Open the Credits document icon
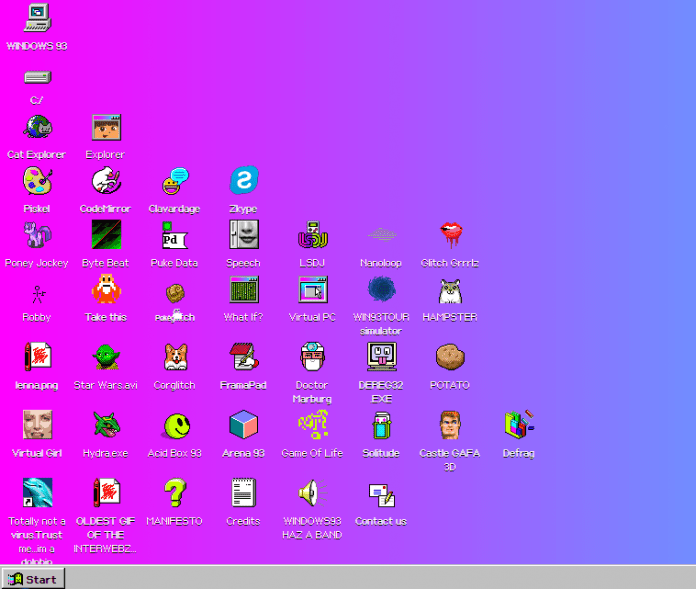Image resolution: width=696 pixels, height=589 pixels. 244,492
